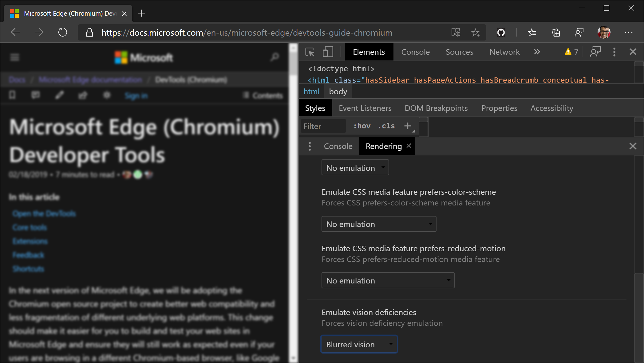Screen dimensions: 644x363
Task: Change the Blurred vision emulation dropdown
Action: (358, 345)
